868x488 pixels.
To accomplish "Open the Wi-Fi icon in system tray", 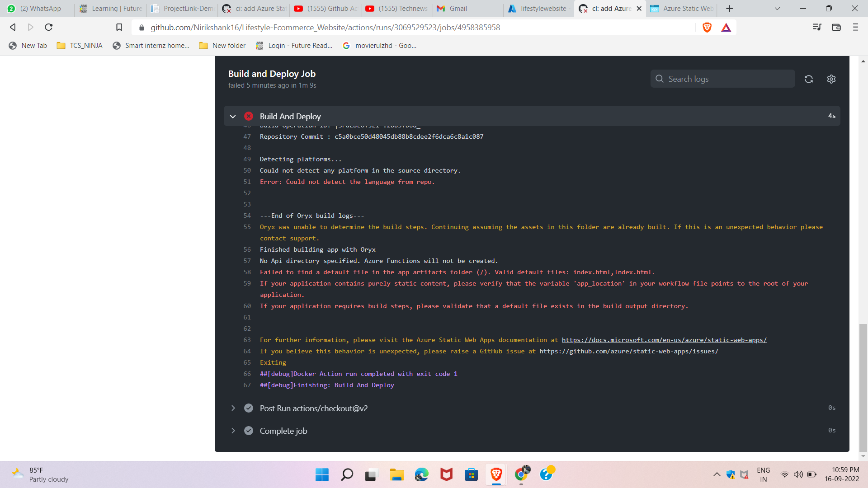I will 784,474.
